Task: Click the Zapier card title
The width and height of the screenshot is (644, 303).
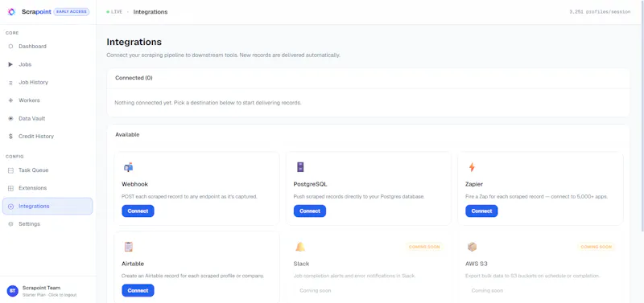Action: click(x=474, y=184)
